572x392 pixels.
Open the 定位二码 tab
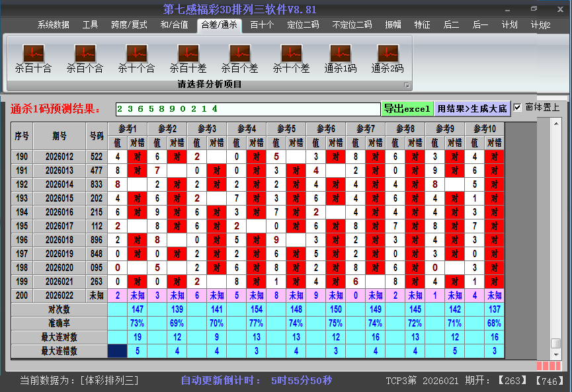[303, 25]
